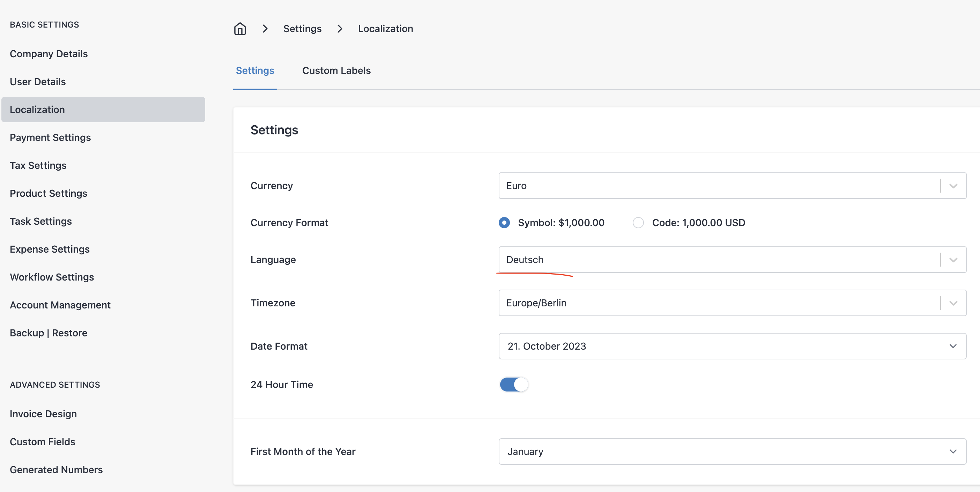
Task: Open Invoice Design settings
Action: coord(43,414)
